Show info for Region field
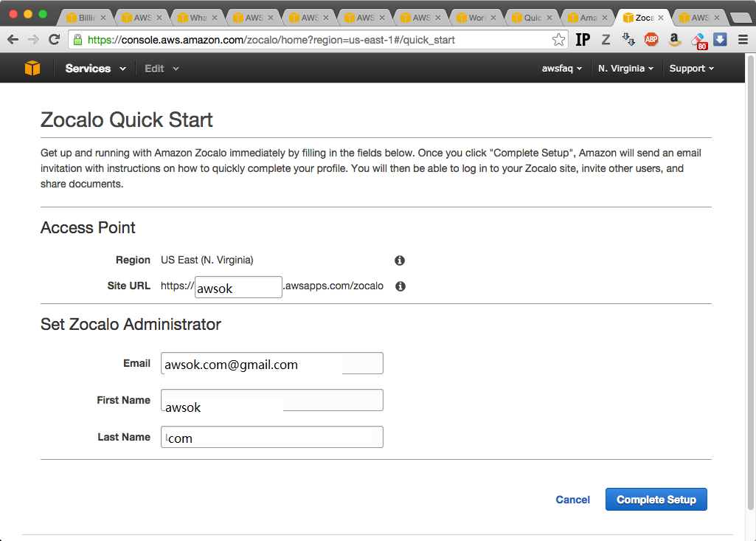Viewport: 756px width, 541px height. coord(400,261)
